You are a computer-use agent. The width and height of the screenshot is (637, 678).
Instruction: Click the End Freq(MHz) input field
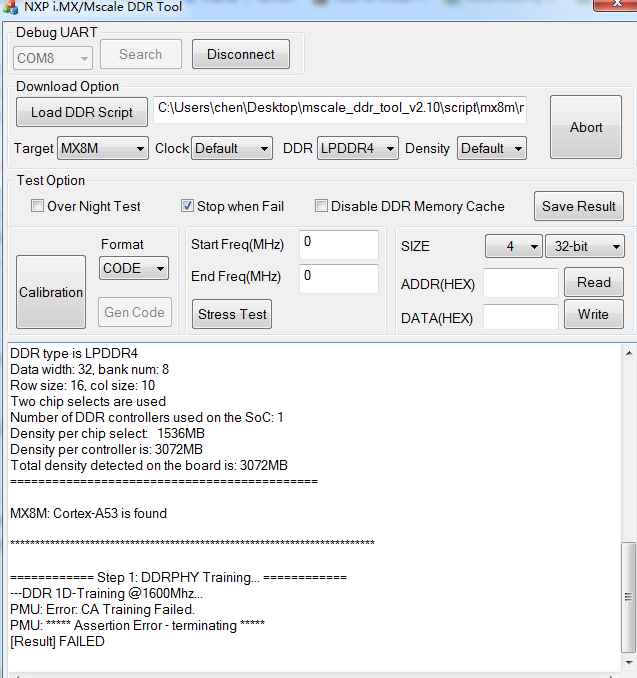tap(339, 279)
